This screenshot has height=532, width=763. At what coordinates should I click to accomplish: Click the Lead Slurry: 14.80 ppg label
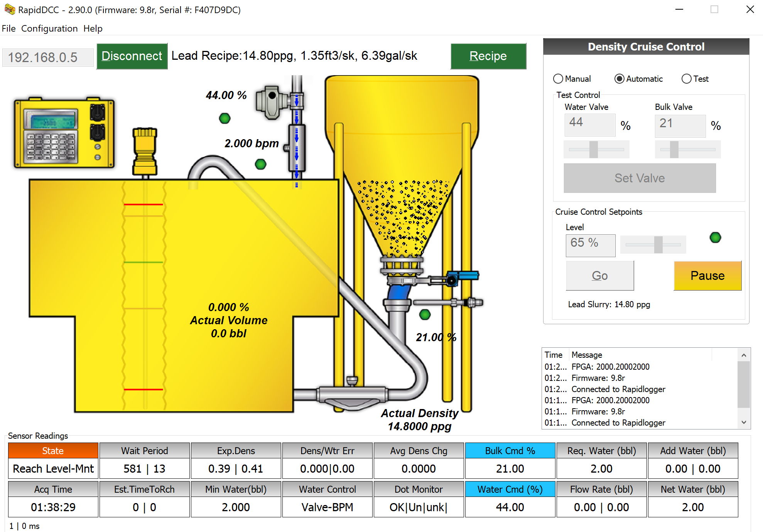click(x=609, y=305)
